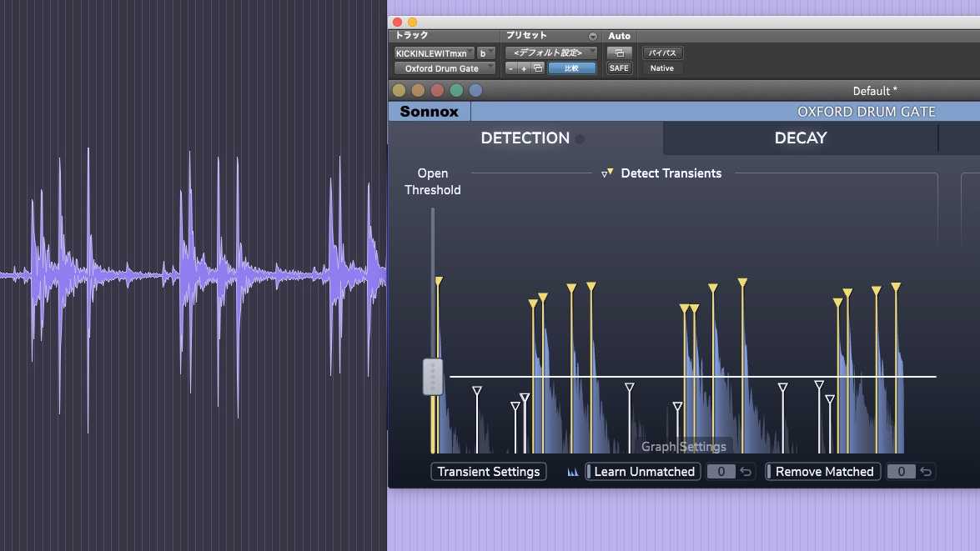
Task: Open the <デフォルト設定> preset dropdown
Action: (551, 53)
